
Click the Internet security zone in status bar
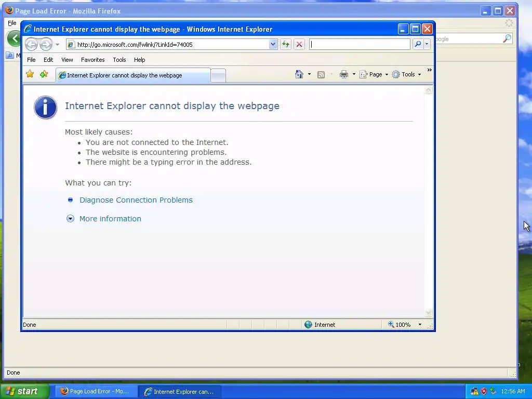pyautogui.click(x=320, y=325)
